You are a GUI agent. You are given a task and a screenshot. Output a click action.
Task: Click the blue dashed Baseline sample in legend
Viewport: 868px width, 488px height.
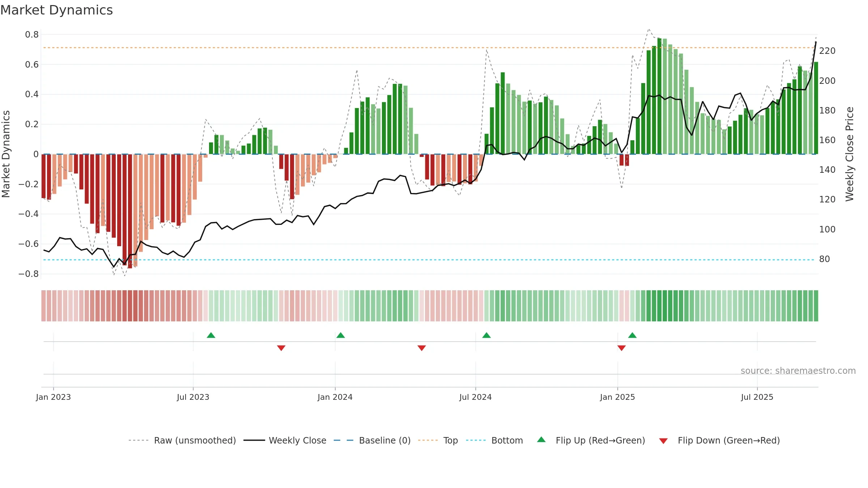[x=344, y=440]
